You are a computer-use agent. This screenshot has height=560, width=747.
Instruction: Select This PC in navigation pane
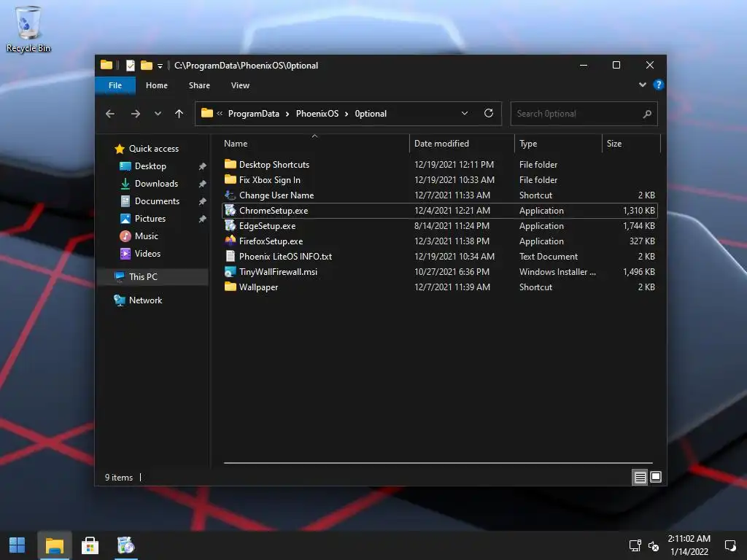152,276
